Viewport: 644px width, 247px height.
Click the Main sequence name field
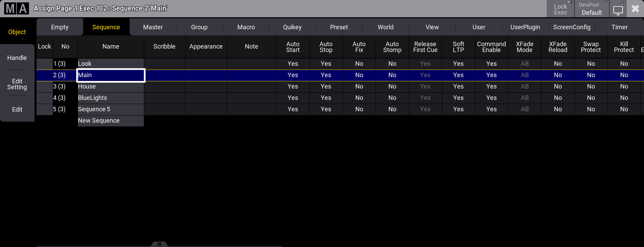[110, 75]
